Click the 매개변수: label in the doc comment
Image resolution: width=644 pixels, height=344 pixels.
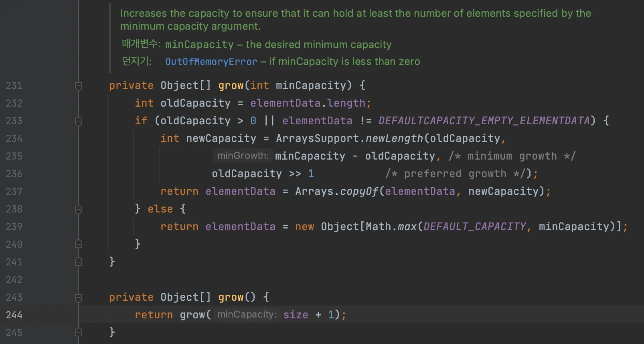141,44
